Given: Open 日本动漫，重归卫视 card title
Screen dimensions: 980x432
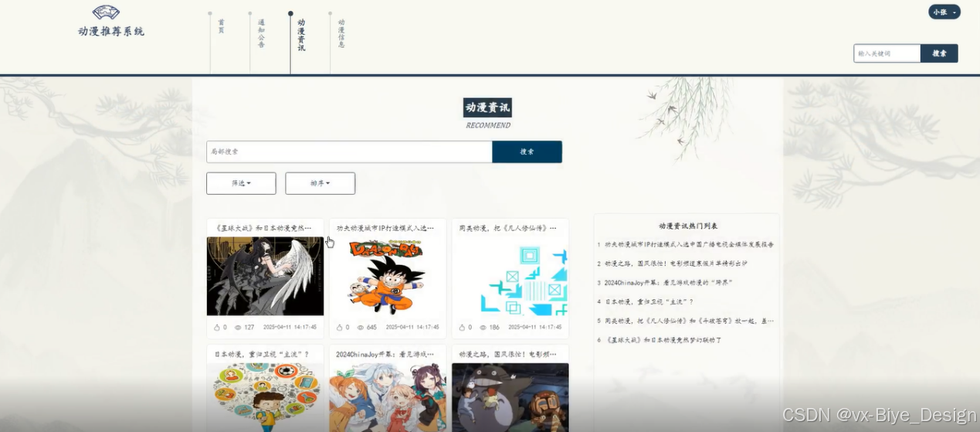Looking at the screenshot, I should pyautogui.click(x=263, y=355).
